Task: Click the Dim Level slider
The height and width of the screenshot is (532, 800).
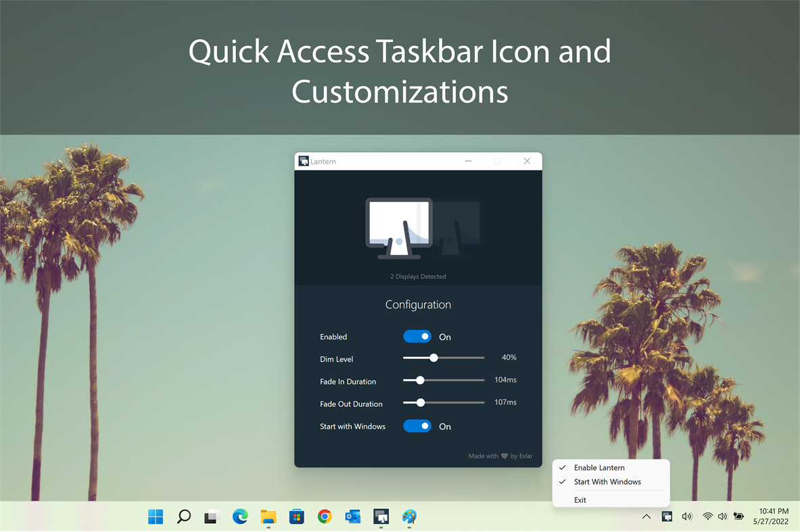Action: [444, 358]
